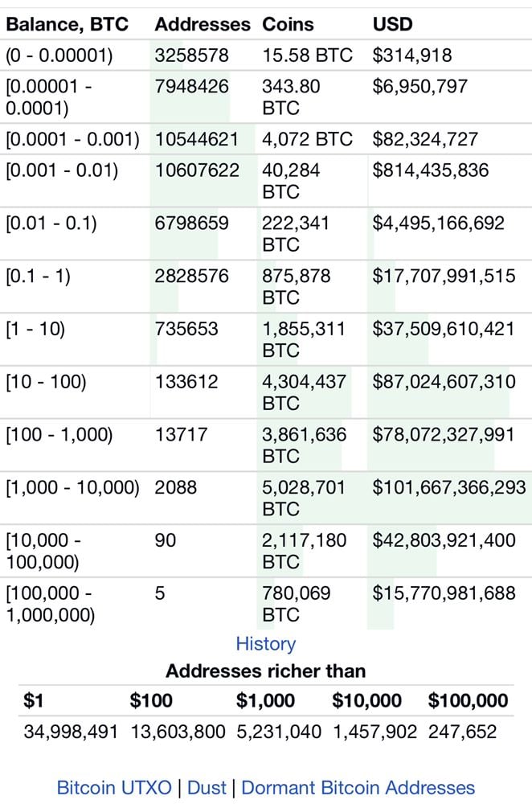Click the Addresses richer than heading

click(265, 671)
